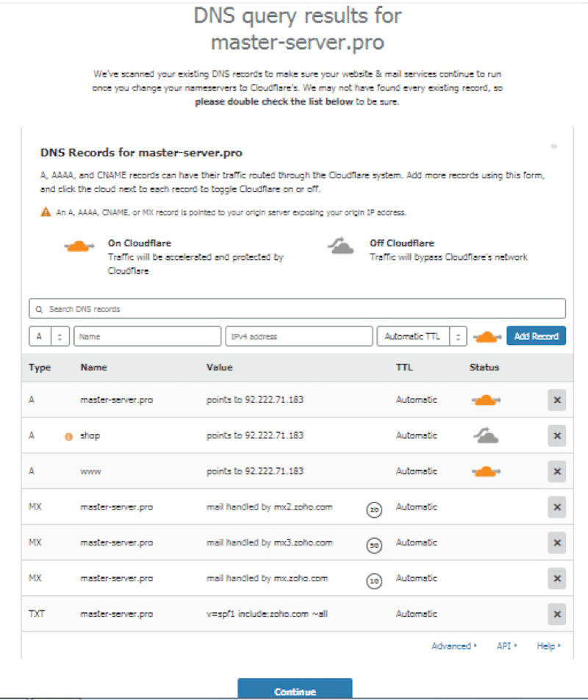Delete the www A record

(556, 471)
